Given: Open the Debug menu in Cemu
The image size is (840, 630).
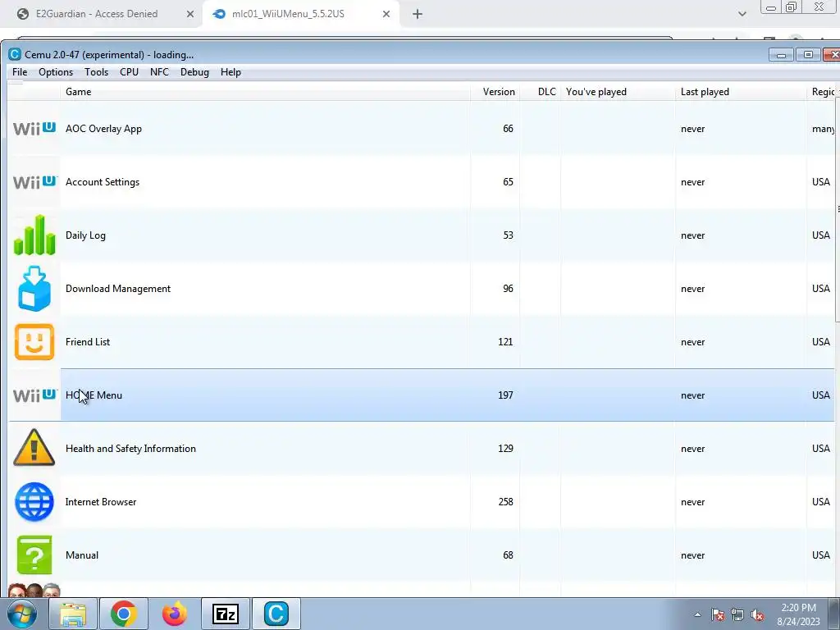Looking at the screenshot, I should click(x=194, y=72).
